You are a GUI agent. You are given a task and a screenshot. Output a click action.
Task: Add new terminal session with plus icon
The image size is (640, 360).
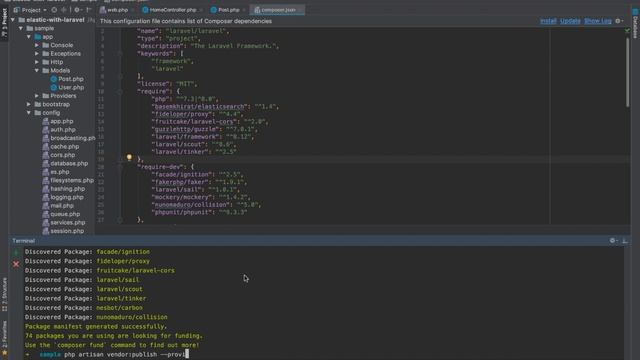pos(16,253)
